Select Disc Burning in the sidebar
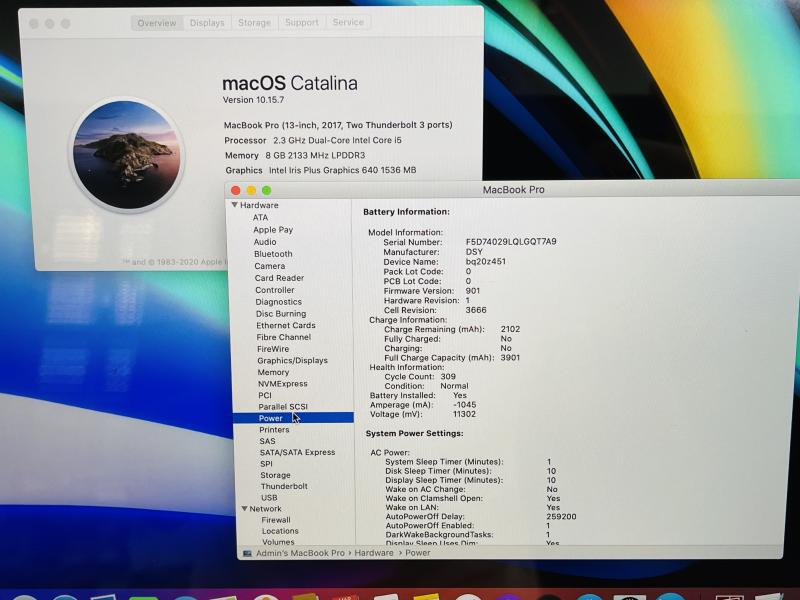The image size is (800, 600). click(x=281, y=313)
